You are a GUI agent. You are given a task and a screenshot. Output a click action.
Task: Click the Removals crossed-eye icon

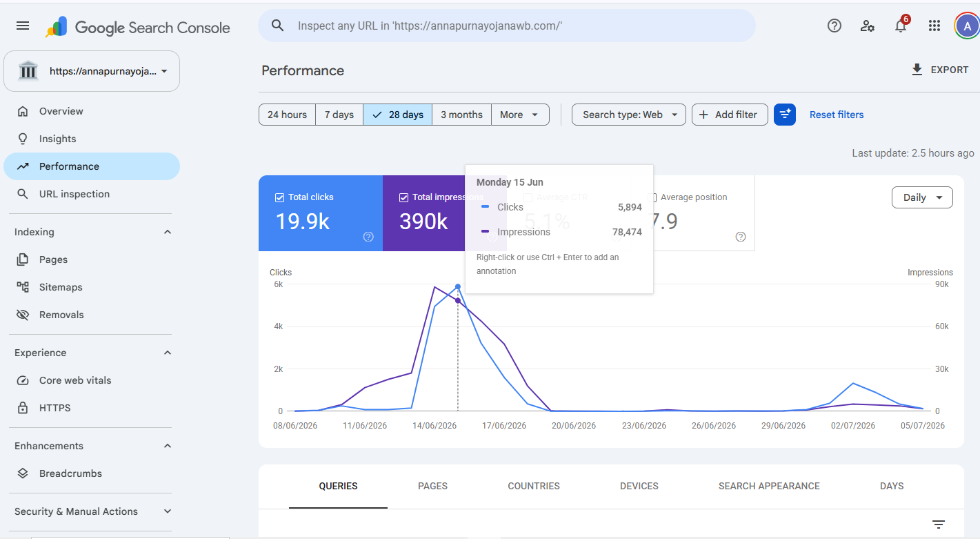23,315
